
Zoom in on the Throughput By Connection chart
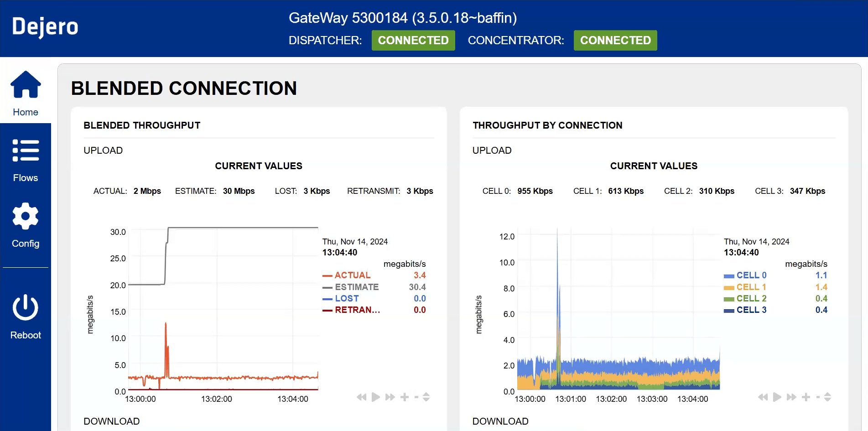806,397
